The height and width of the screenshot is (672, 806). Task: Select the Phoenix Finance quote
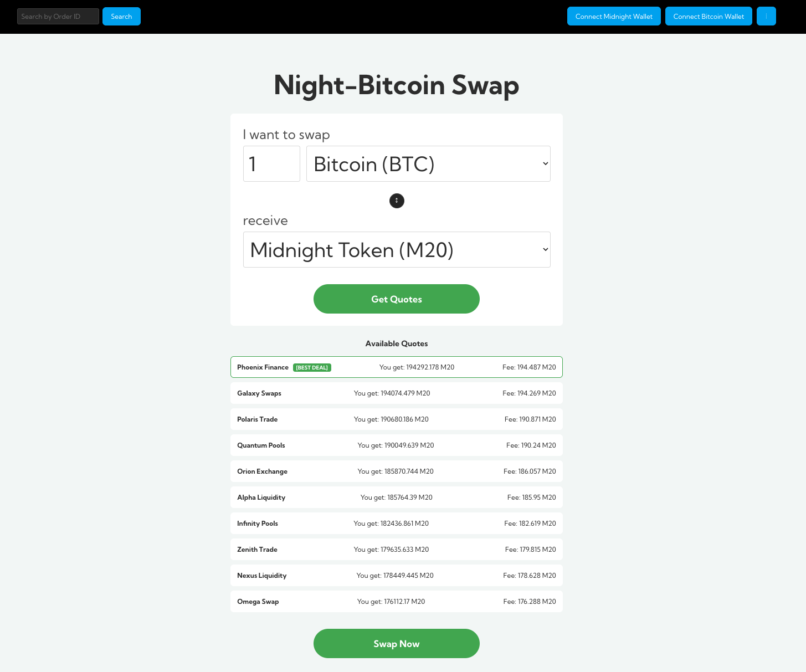397,367
